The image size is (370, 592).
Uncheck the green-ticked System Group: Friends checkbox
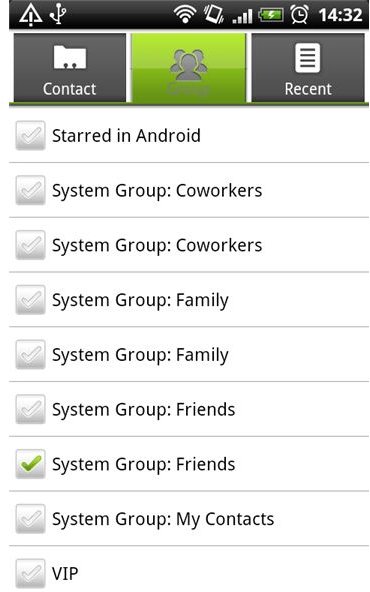click(x=31, y=464)
